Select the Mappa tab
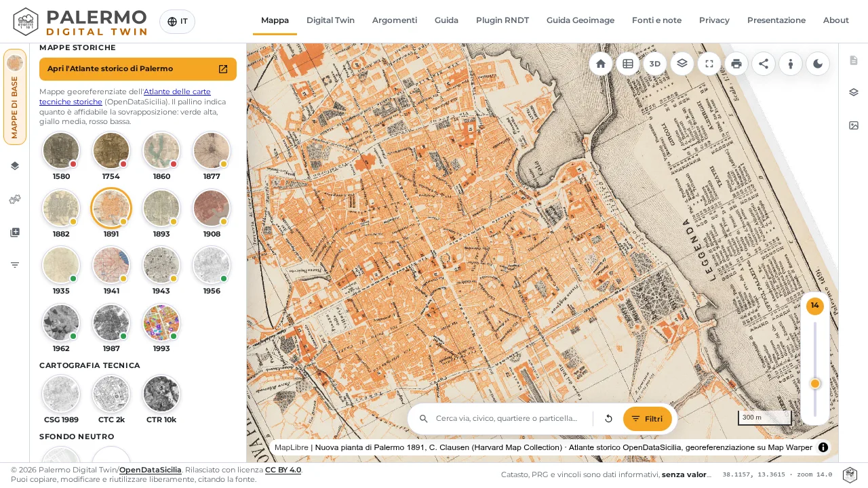The width and height of the screenshot is (868, 488). point(275,20)
